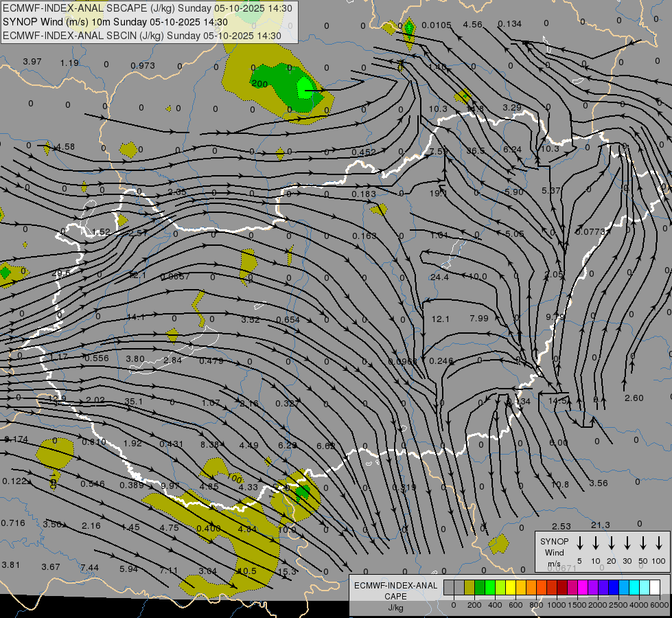Image resolution: width=672 pixels, height=618 pixels.
Task: Click the SBCIN layer title line
Action: (x=142, y=35)
